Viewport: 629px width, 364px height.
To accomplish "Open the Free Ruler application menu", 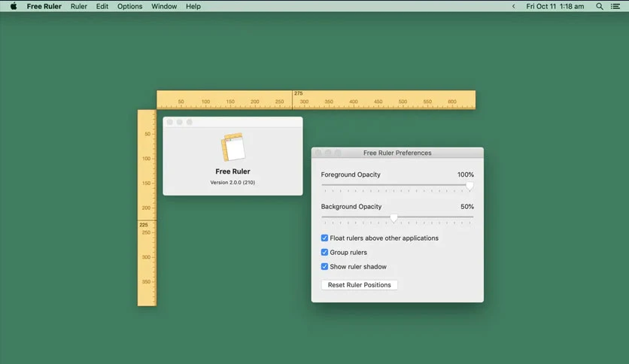I will coord(44,7).
